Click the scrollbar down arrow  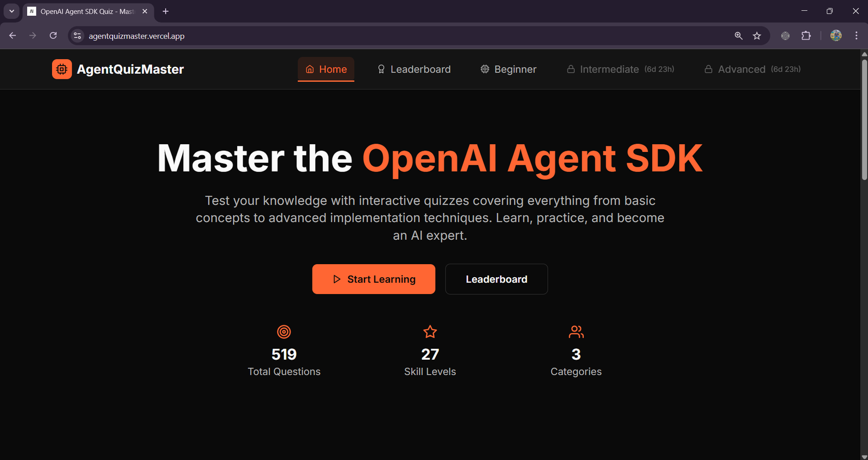pyautogui.click(x=864, y=456)
